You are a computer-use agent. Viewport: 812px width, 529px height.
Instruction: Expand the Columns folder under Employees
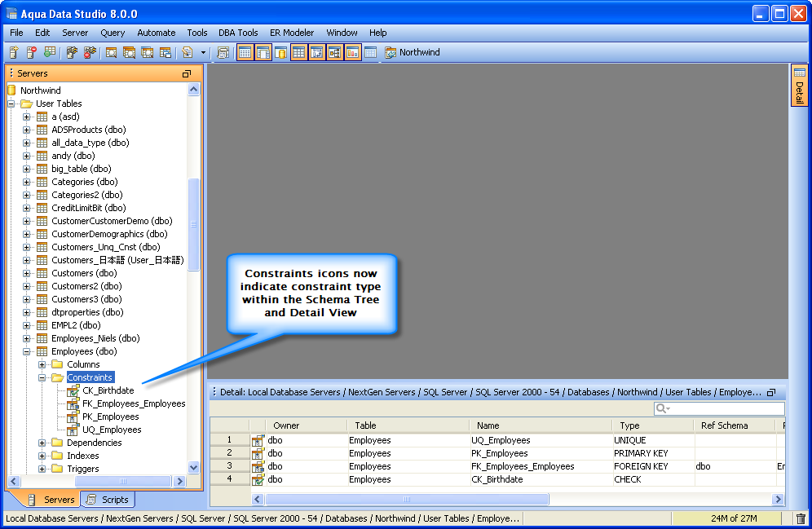pos(42,364)
